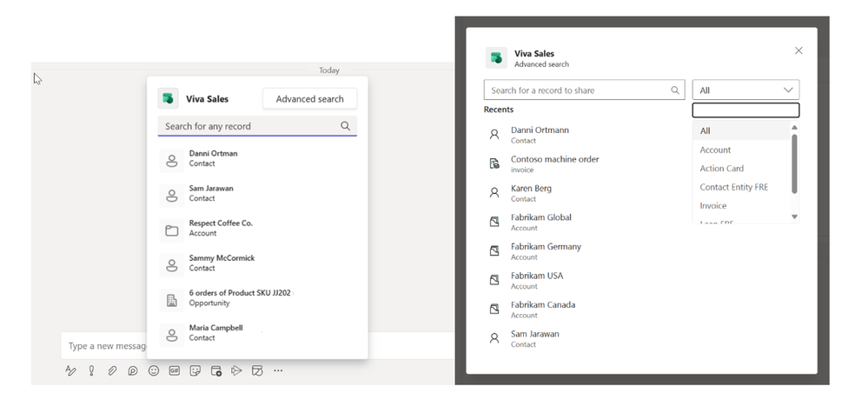Click the account icon beside Fabrikam Global

click(494, 222)
